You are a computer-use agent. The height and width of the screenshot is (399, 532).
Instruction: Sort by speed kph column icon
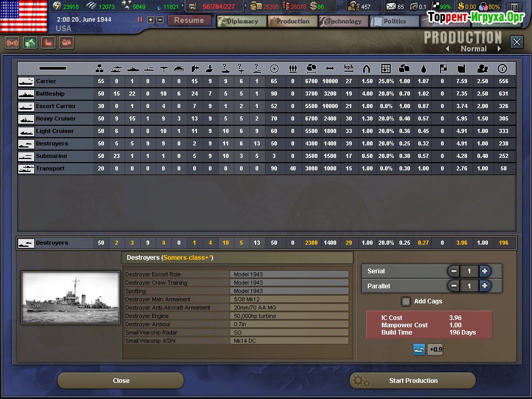pyautogui.click(x=349, y=69)
